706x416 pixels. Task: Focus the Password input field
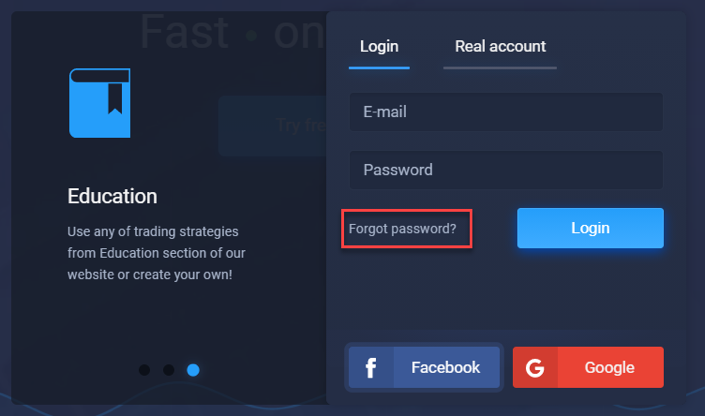[506, 170]
